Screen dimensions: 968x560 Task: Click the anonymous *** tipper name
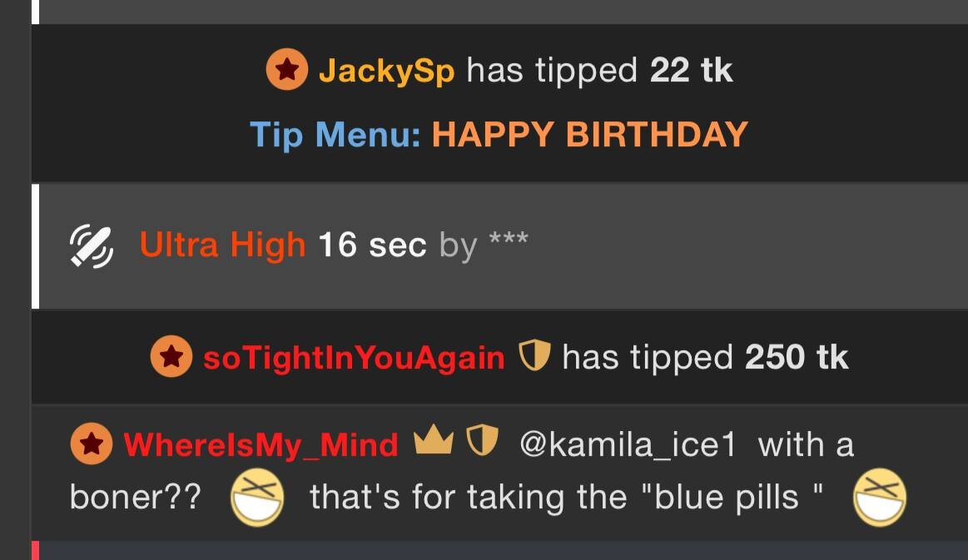(509, 239)
